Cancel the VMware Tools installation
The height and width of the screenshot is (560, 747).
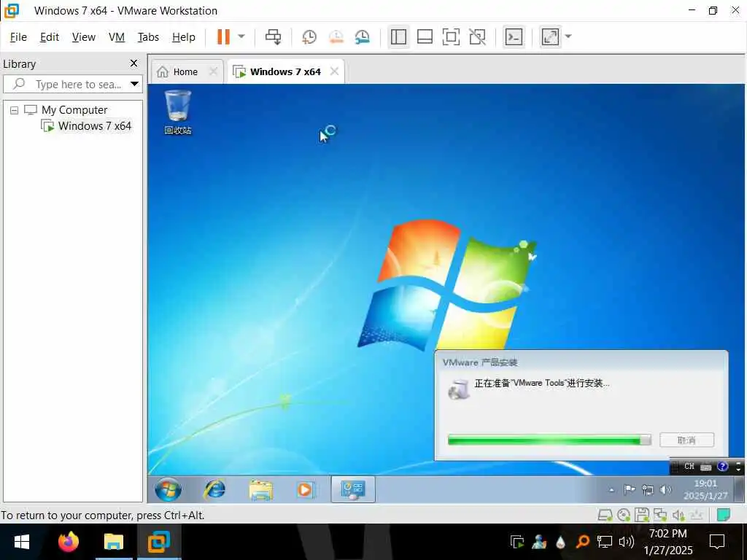click(x=686, y=440)
